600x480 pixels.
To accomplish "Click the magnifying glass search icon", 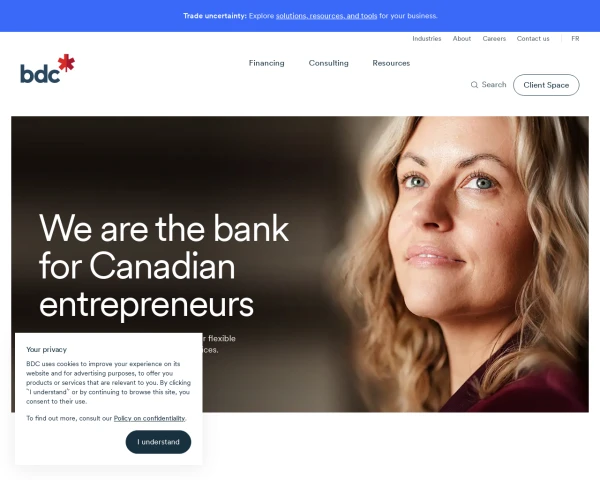I will [x=474, y=85].
